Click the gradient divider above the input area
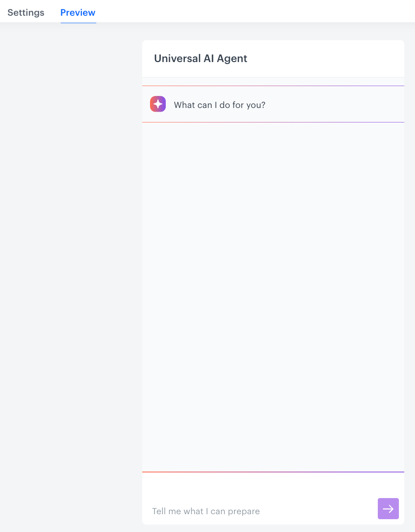The width and height of the screenshot is (415, 532). click(x=273, y=472)
